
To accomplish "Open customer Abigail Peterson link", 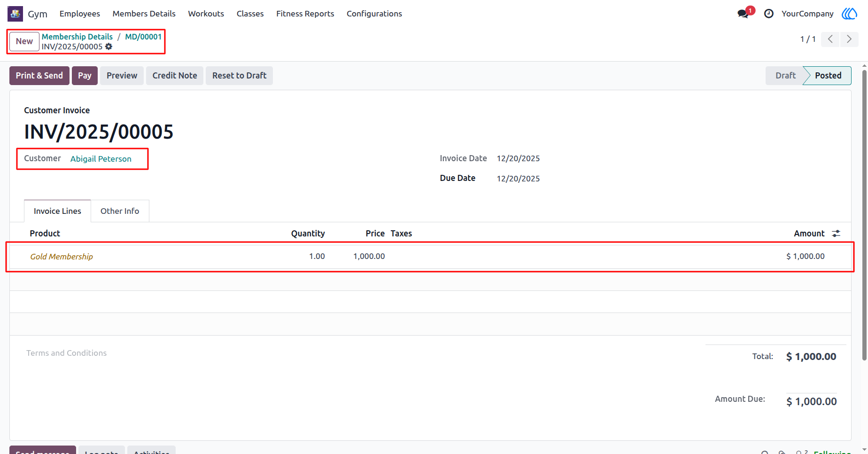I will [x=101, y=159].
